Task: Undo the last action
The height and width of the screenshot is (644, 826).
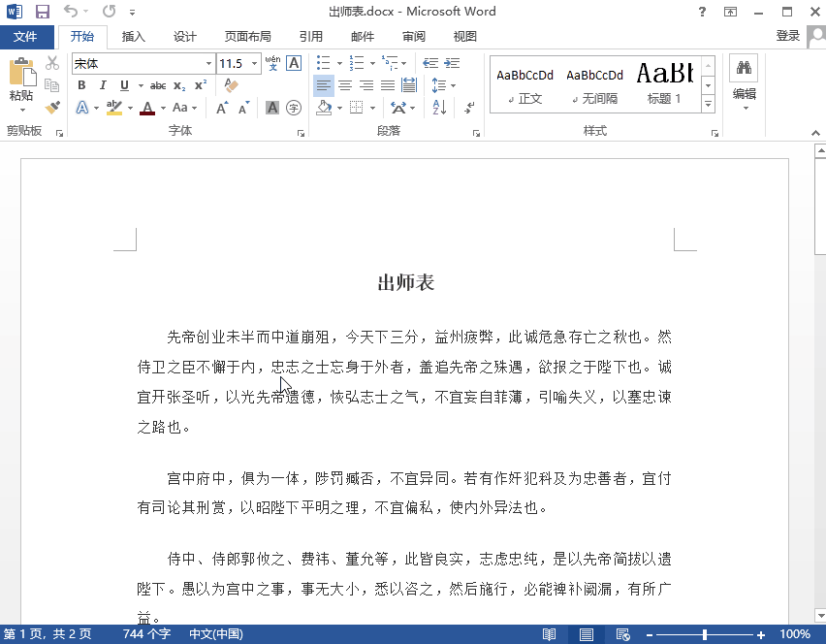Action: click(70, 11)
